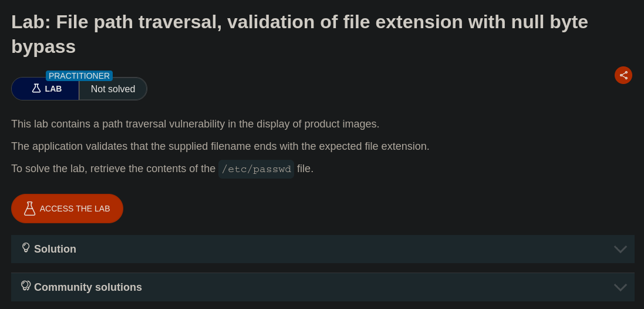Expand the Solution section chevron
644x309 pixels.
[x=620, y=249]
